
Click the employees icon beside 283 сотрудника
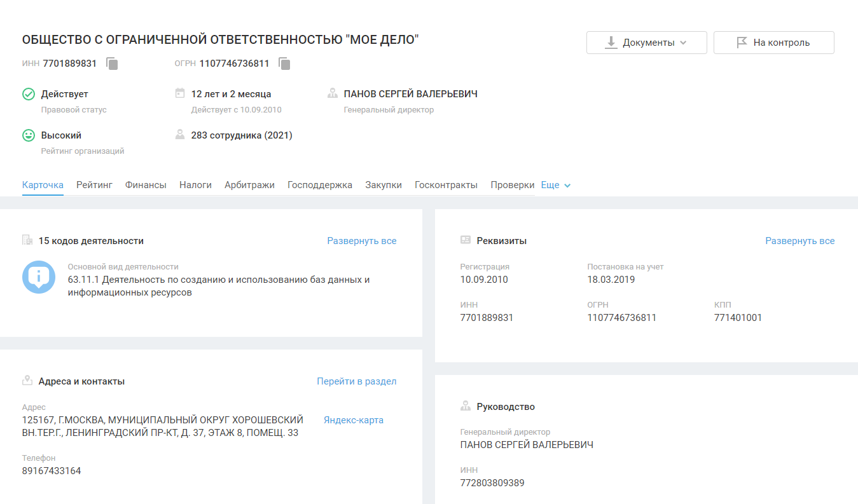[179, 135]
